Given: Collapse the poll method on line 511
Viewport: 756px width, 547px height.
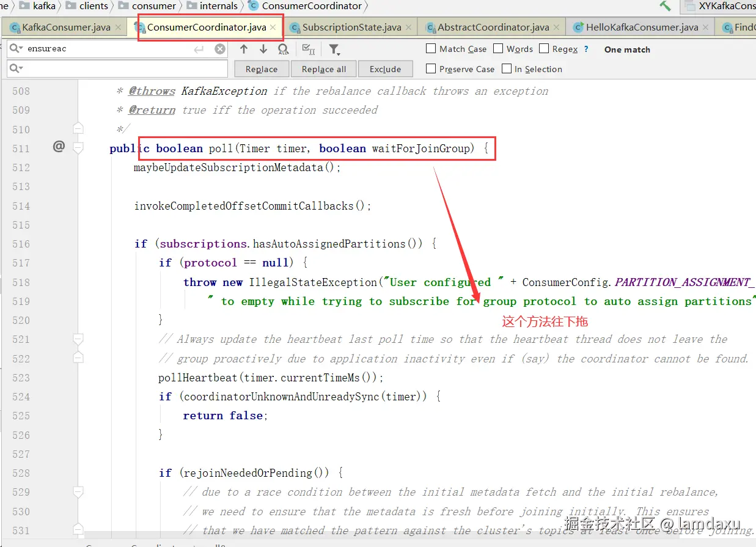Looking at the screenshot, I should point(78,148).
